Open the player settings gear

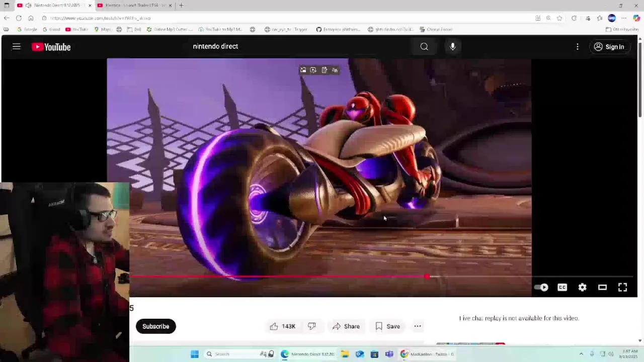coord(582,287)
